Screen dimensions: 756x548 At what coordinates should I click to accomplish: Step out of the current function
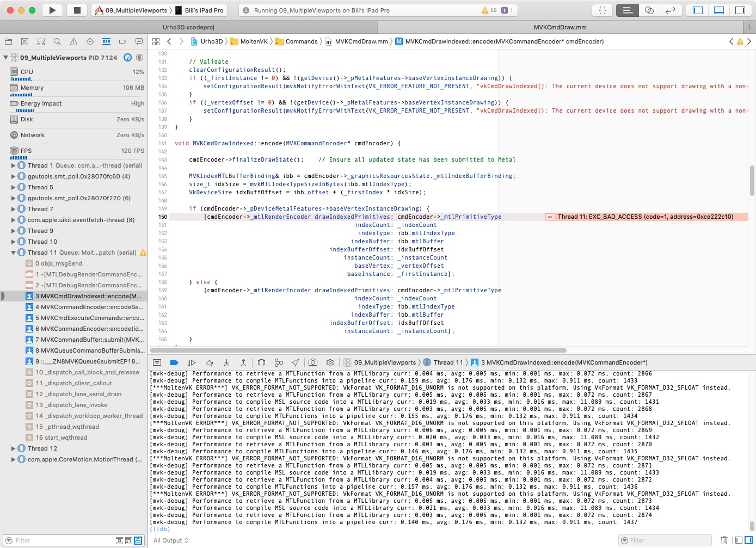point(244,362)
